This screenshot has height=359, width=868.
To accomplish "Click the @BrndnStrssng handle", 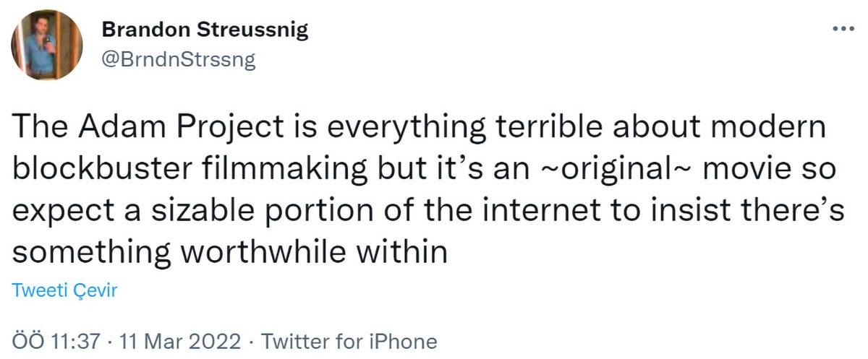I will [179, 60].
